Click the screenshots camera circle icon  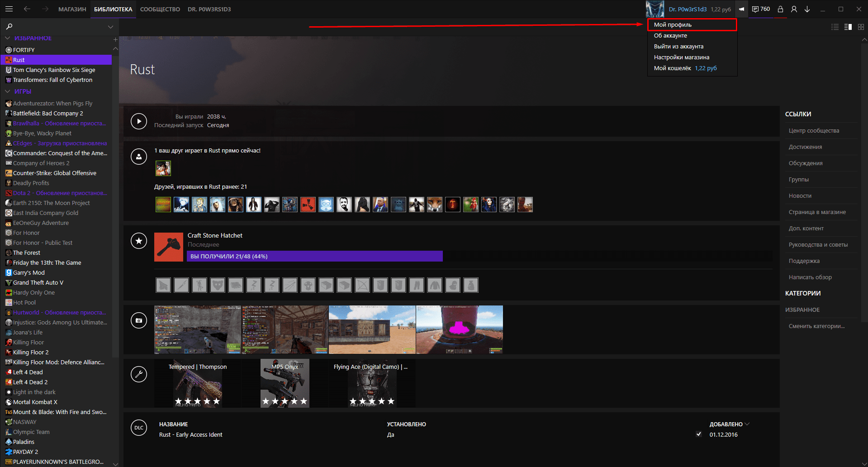tap(139, 320)
